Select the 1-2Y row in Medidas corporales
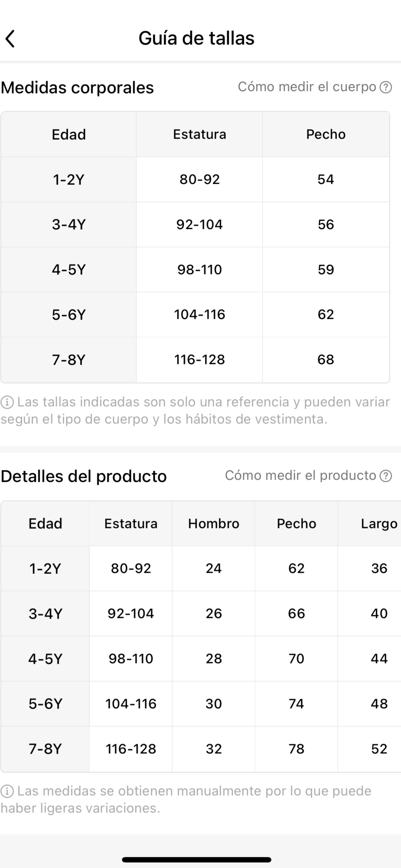The height and width of the screenshot is (868, 401). pos(68,179)
